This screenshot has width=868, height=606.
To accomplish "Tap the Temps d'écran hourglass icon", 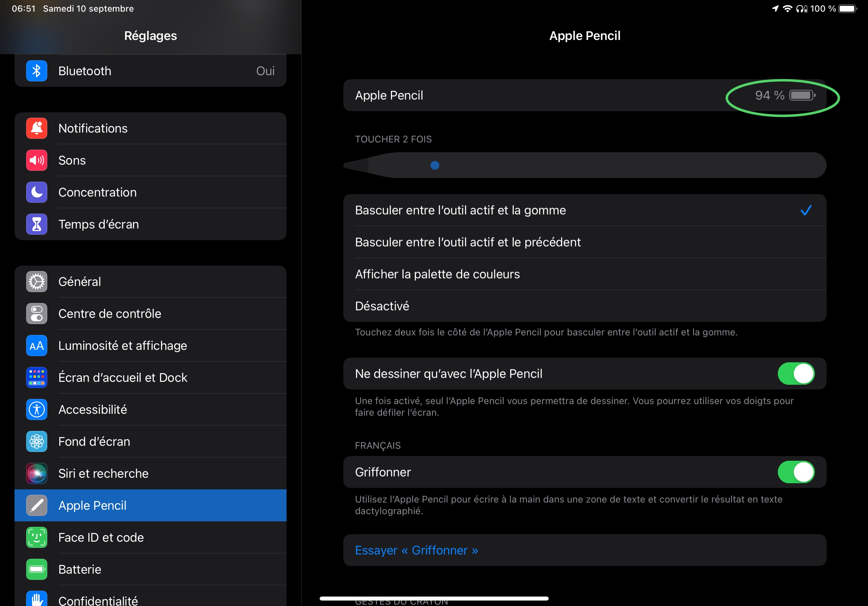I will pos(37,225).
